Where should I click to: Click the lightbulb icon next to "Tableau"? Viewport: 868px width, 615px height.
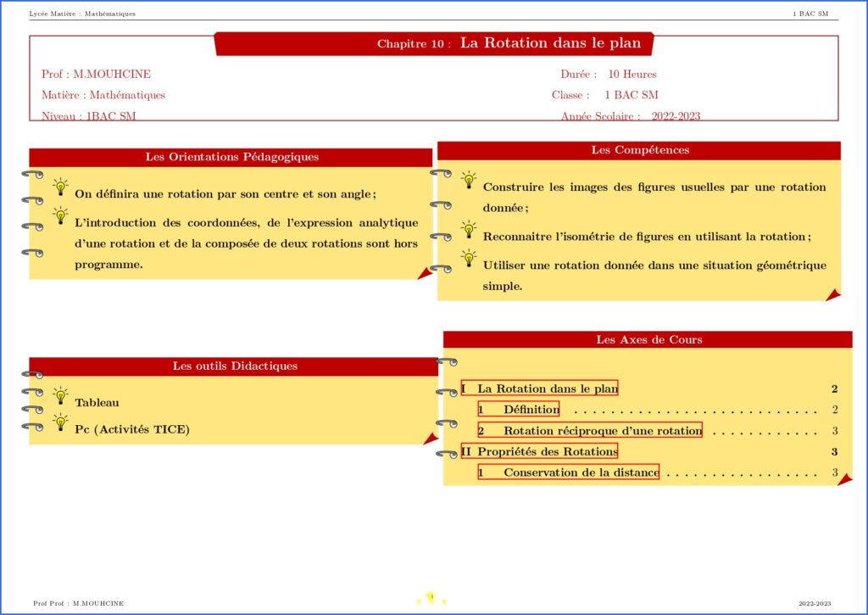click(x=60, y=396)
